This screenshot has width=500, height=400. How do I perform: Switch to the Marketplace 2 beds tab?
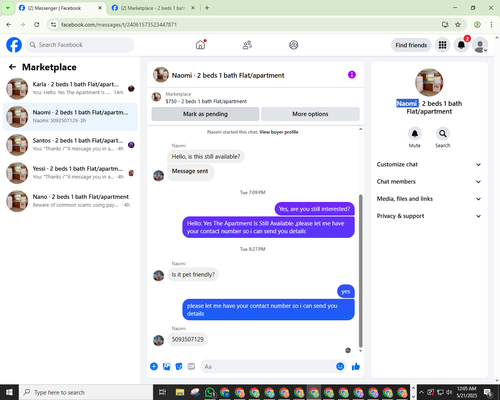pos(153,8)
